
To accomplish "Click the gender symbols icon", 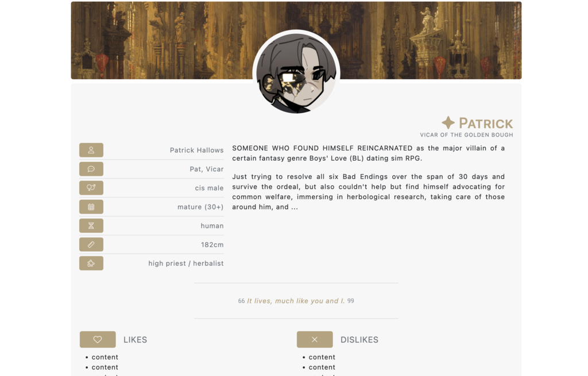I will tap(91, 188).
